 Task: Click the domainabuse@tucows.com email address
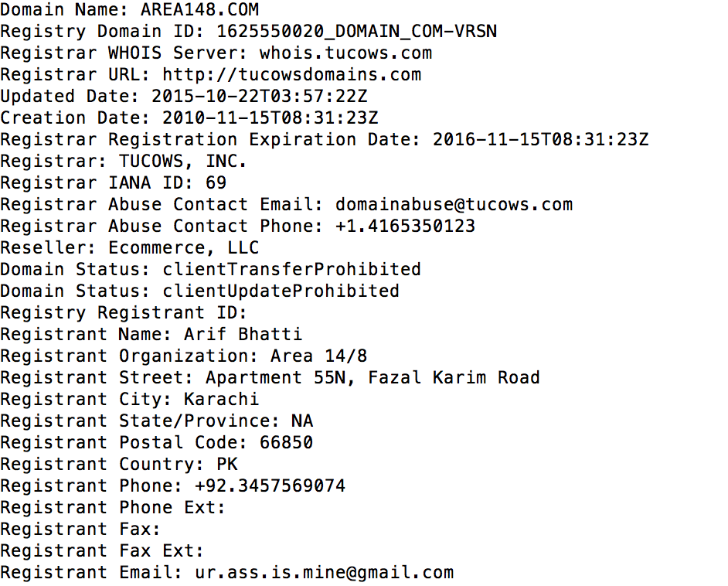pyautogui.click(x=454, y=204)
